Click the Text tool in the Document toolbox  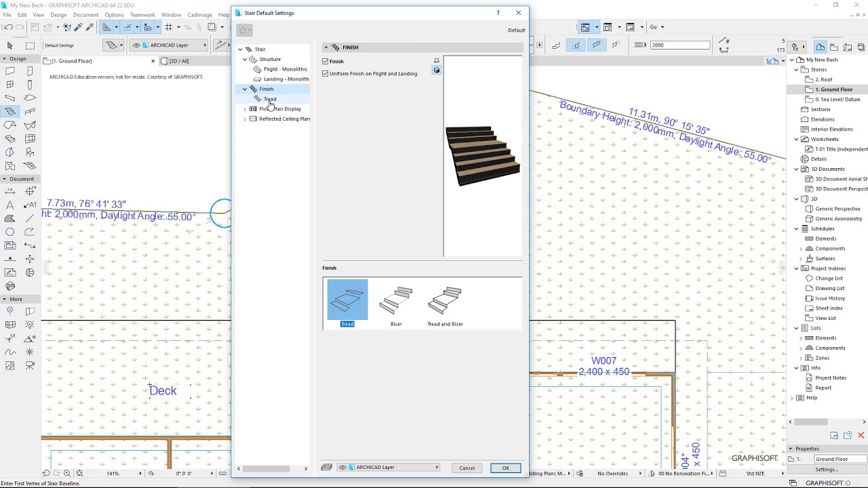(x=10, y=205)
